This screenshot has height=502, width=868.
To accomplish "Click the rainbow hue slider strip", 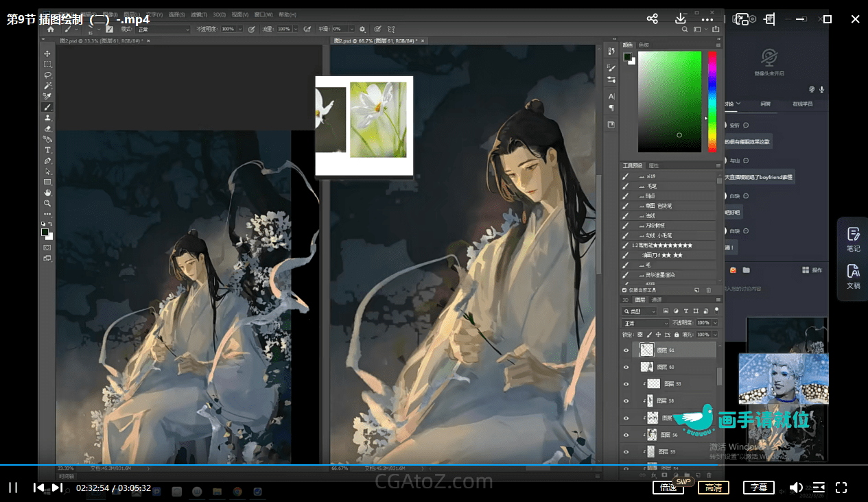I will tap(712, 100).
